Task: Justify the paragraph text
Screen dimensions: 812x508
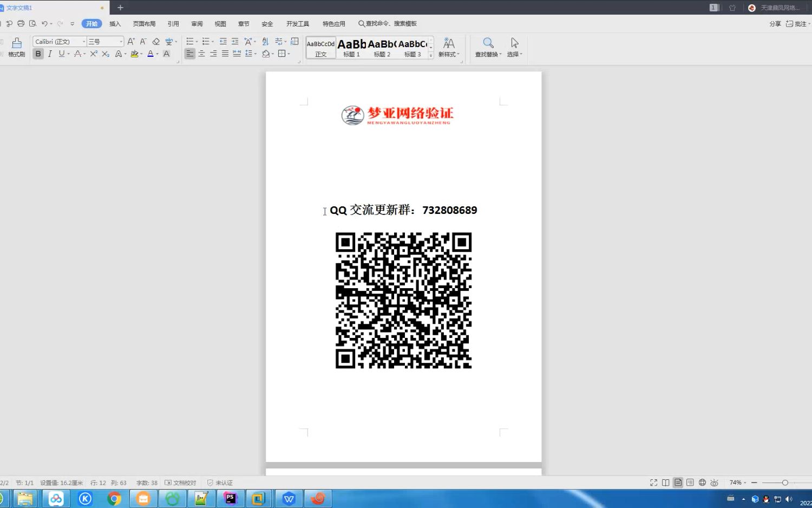Action: click(225, 54)
